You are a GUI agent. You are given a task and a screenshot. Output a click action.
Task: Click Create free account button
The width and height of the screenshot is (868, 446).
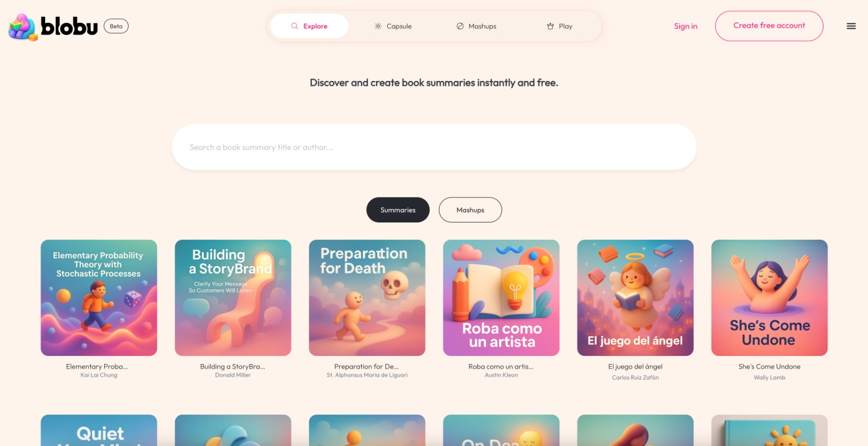pyautogui.click(x=769, y=26)
